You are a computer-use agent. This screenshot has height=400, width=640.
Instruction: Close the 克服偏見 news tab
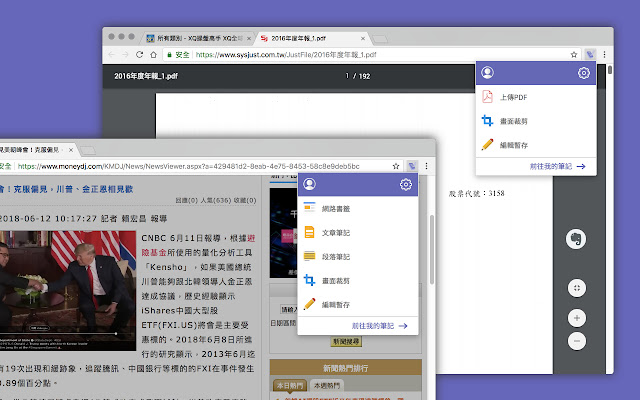tap(71, 150)
